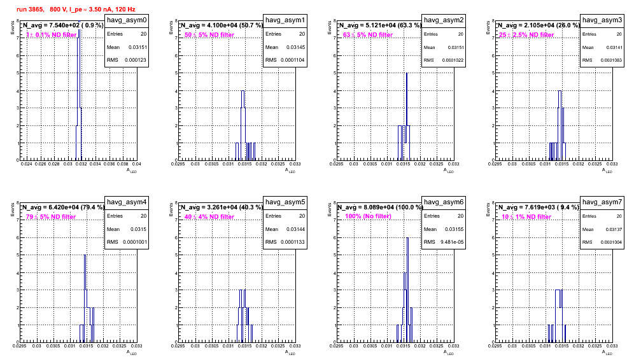Click RMS value 0.0001001 in havg_asym4
This screenshot has height=364, width=634.
coord(135,242)
